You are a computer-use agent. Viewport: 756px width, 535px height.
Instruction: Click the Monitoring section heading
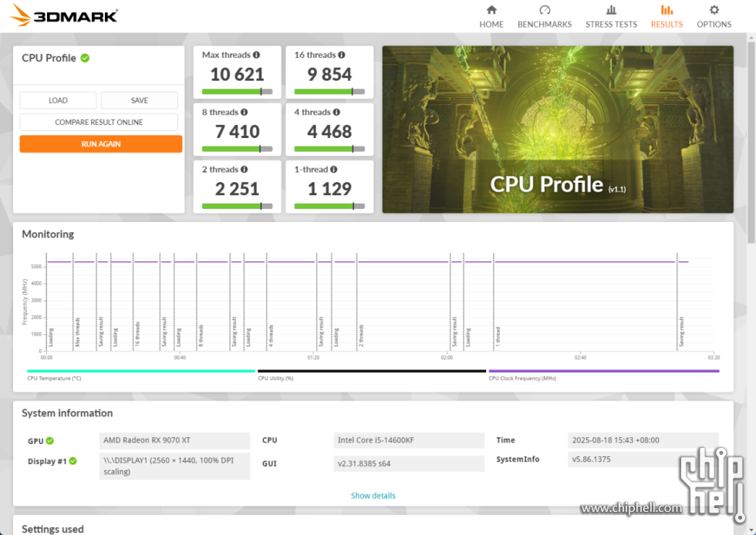pos(48,234)
